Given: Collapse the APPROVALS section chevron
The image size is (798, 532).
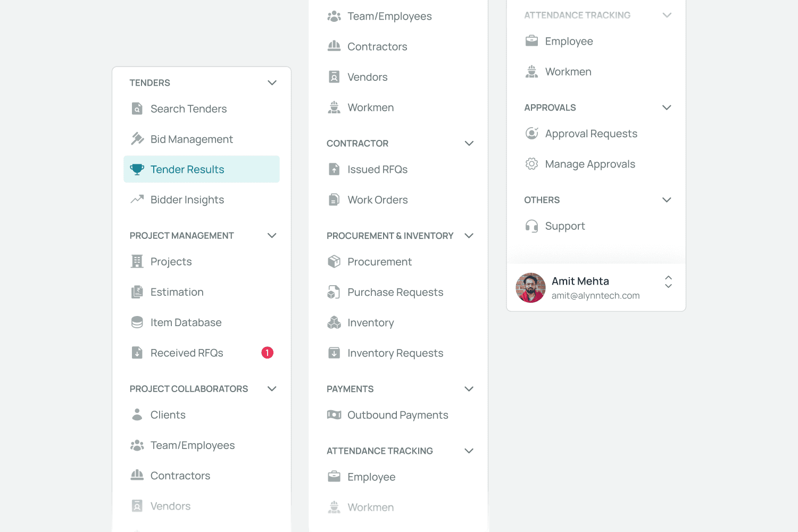Looking at the screenshot, I should tap(667, 107).
